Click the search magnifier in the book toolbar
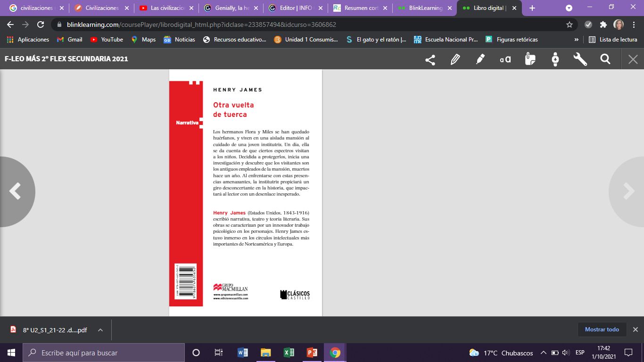 pos(605,59)
